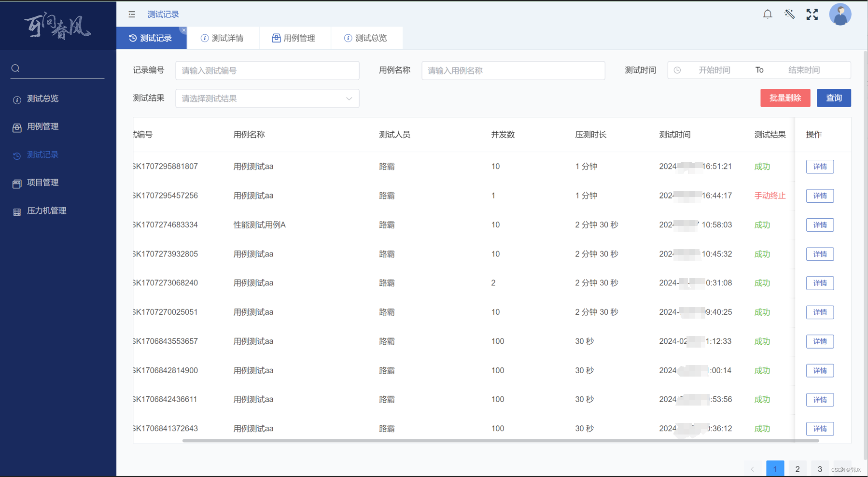
Task: Go to pagination page 1
Action: [775, 469]
